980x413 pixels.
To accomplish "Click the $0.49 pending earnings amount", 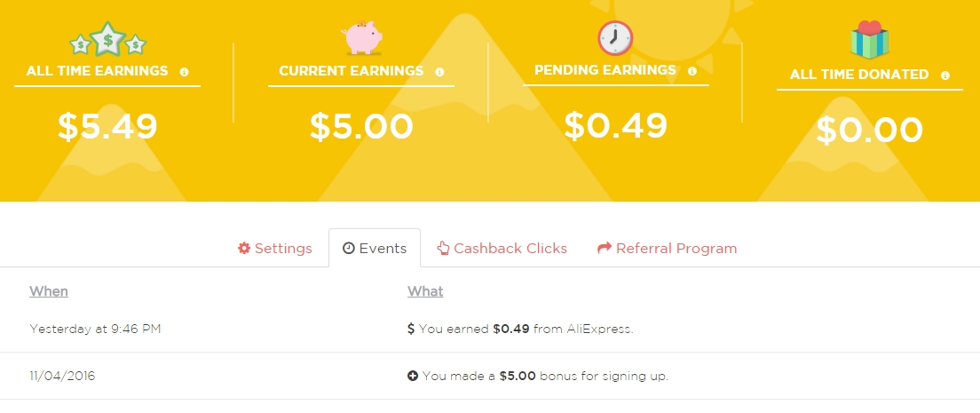I will pyautogui.click(x=616, y=125).
